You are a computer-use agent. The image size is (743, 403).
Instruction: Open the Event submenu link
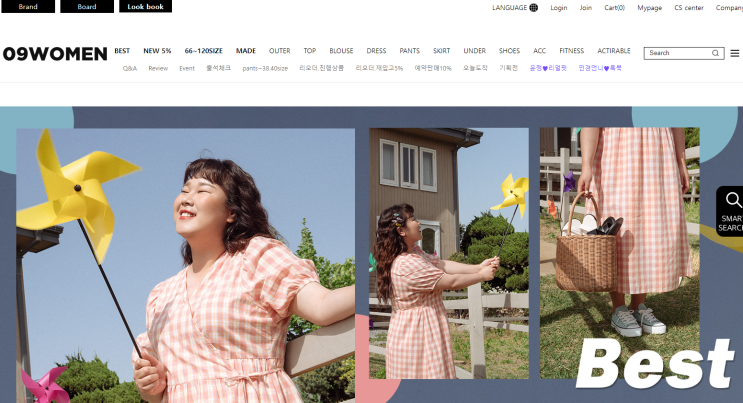tap(187, 68)
